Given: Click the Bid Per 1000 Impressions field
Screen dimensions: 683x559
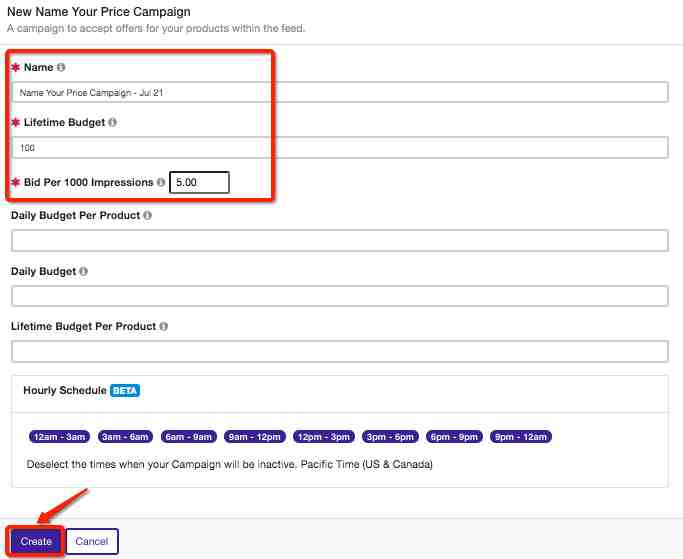Looking at the screenshot, I should pos(199,182).
